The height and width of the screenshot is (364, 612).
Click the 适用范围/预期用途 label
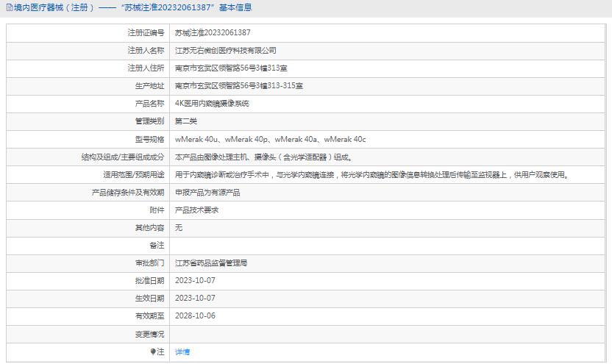[x=133, y=175]
